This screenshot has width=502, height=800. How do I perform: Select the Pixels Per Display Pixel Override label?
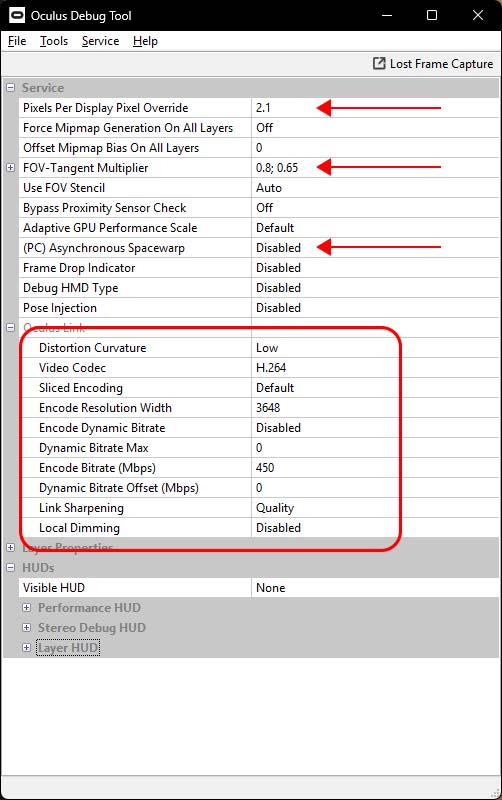click(x=106, y=108)
